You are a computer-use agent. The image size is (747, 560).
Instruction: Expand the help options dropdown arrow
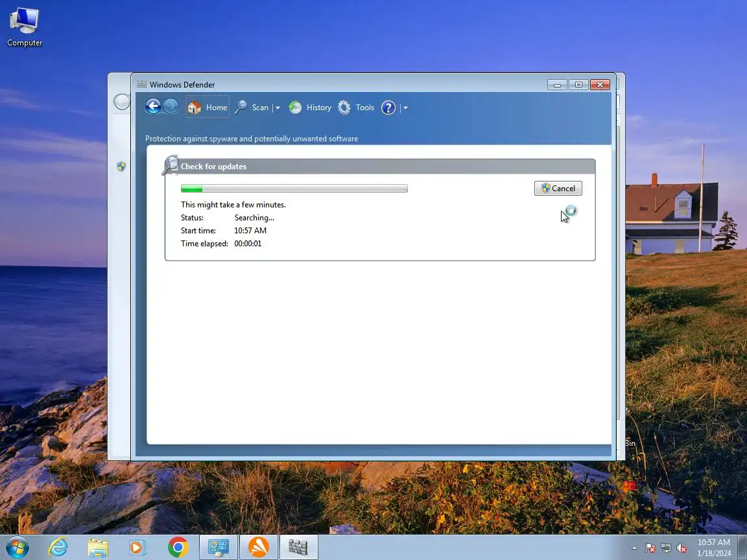tap(405, 108)
